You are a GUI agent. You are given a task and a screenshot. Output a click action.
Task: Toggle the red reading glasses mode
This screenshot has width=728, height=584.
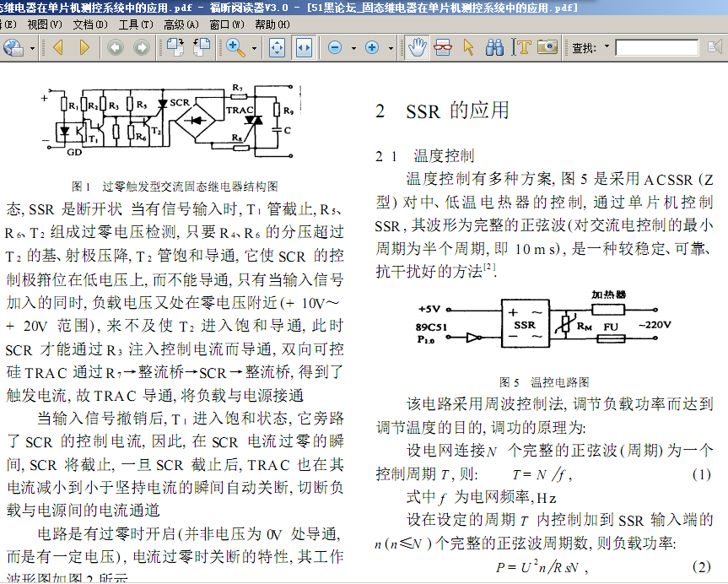click(x=443, y=47)
